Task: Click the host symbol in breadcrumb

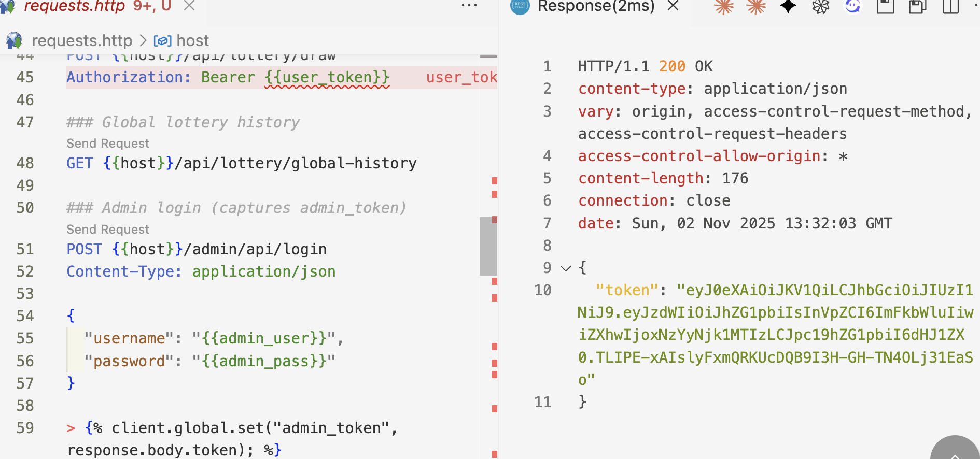Action: click(x=192, y=41)
